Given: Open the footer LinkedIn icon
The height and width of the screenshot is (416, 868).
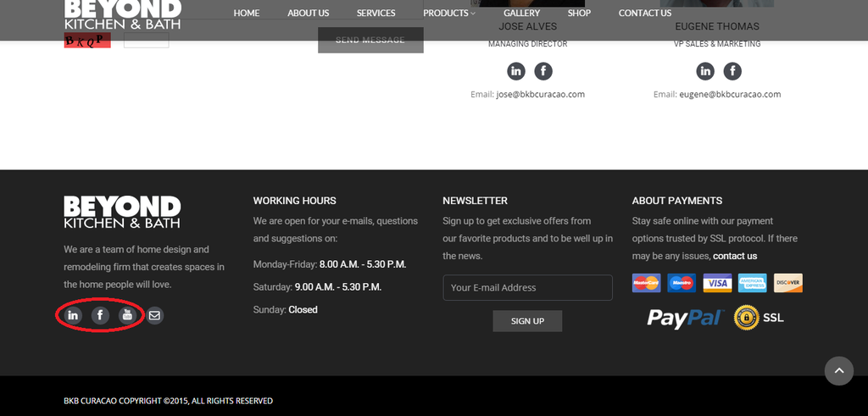Looking at the screenshot, I should pyautogui.click(x=73, y=315).
